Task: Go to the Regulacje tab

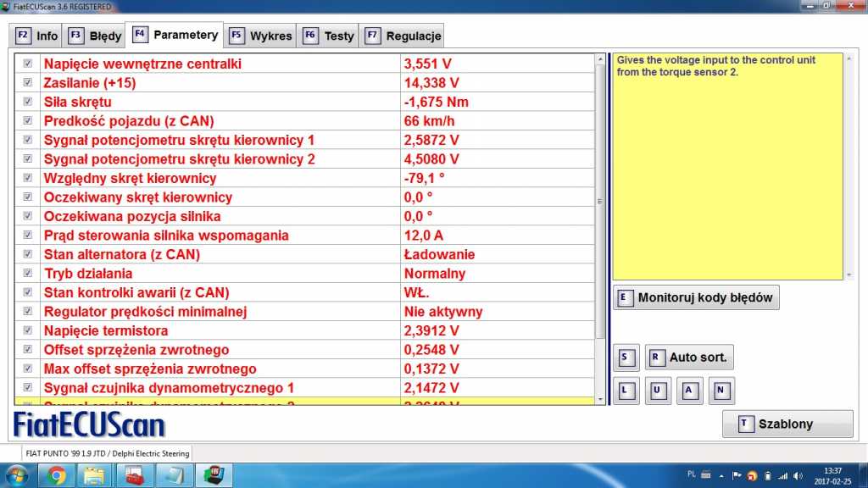Action: click(403, 36)
